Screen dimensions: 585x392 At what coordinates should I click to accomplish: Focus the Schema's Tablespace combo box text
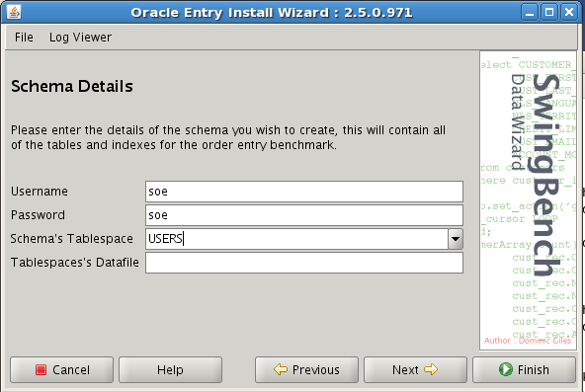coord(297,239)
